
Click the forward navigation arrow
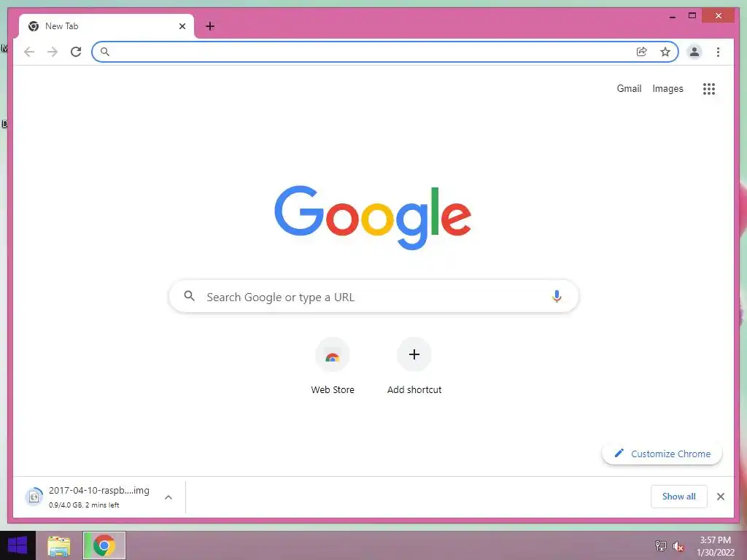53,52
